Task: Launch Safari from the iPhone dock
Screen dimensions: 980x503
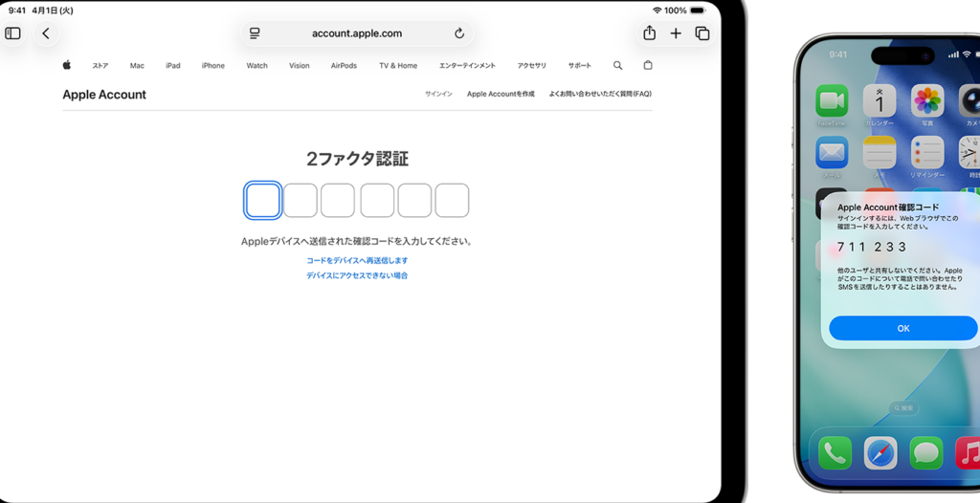Action: click(x=880, y=453)
